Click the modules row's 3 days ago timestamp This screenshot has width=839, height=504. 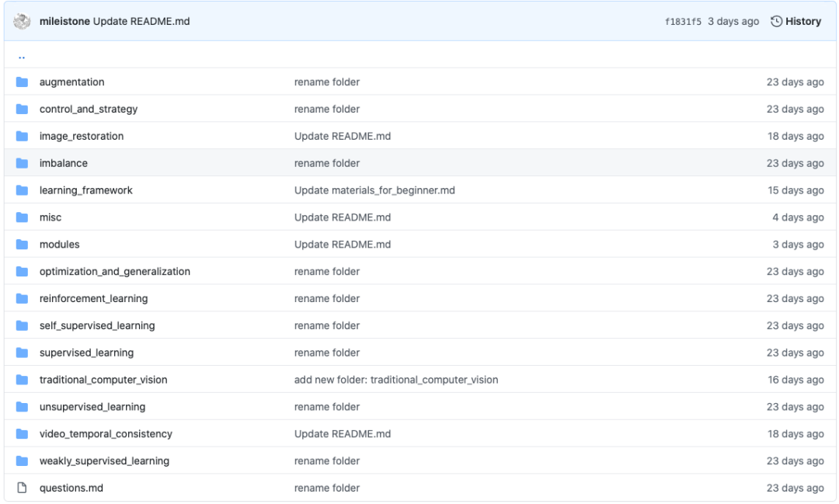[x=798, y=245]
